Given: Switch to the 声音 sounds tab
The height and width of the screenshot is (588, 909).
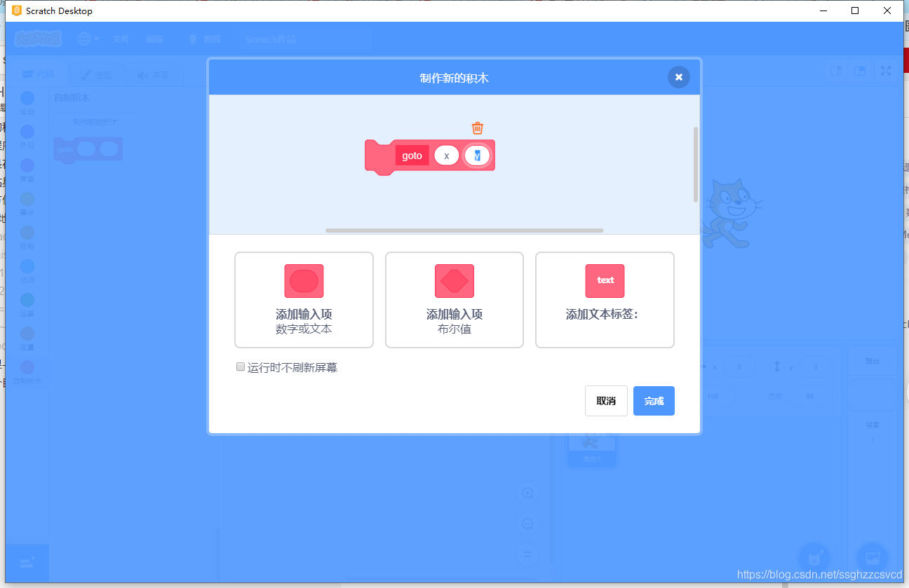Looking at the screenshot, I should click(x=154, y=74).
